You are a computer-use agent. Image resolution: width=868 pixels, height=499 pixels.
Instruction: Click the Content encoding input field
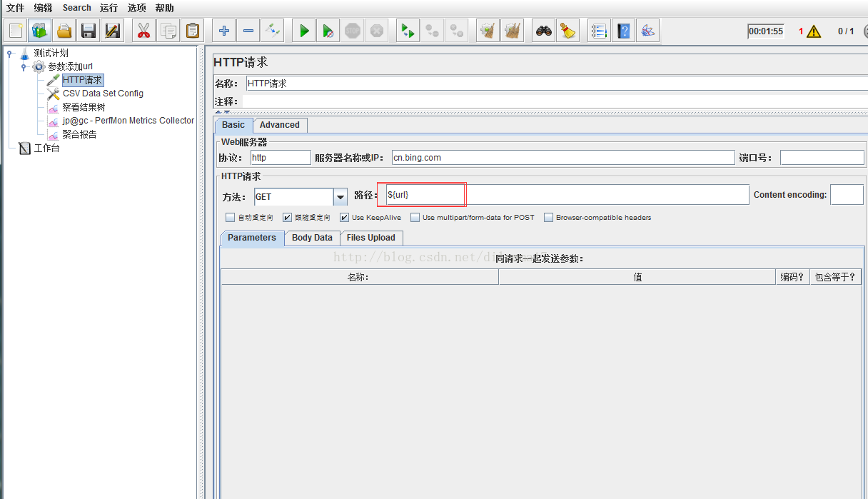(x=847, y=194)
